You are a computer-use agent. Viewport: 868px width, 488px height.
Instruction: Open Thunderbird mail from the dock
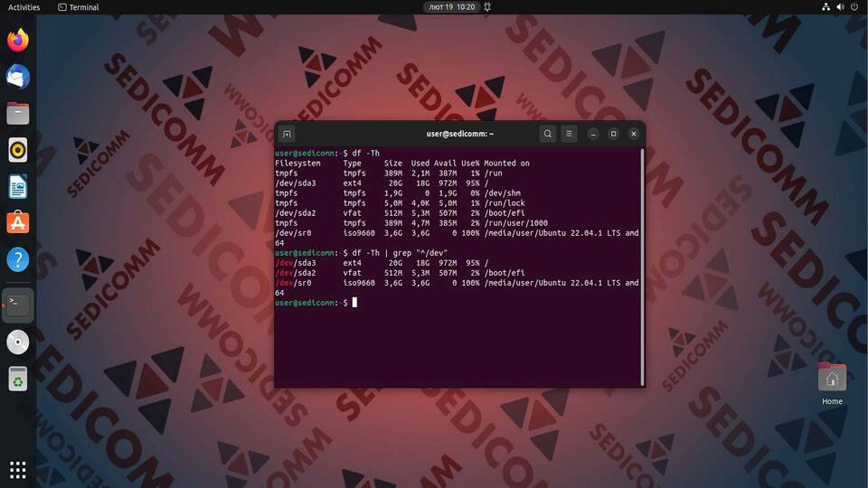tap(18, 78)
